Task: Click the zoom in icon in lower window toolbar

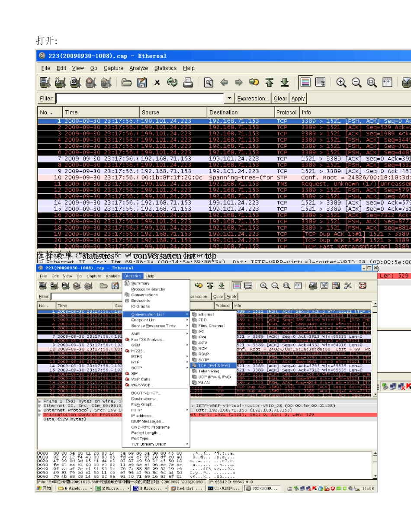Action: (263, 285)
